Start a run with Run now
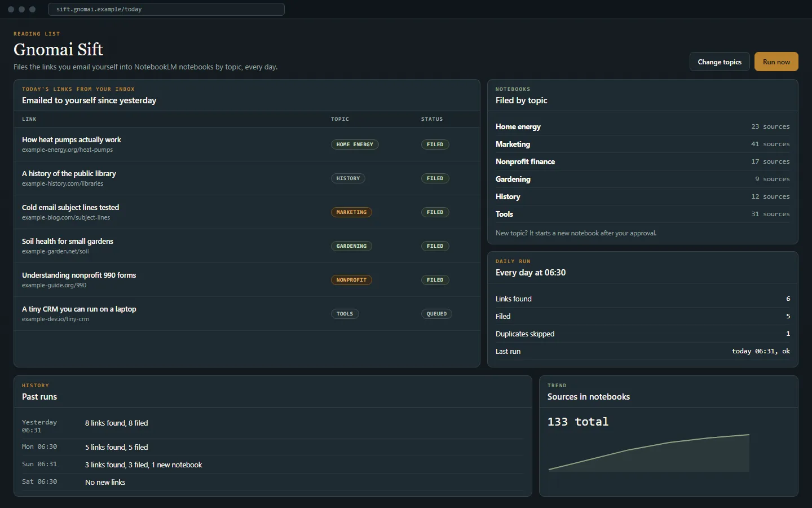Image resolution: width=812 pixels, height=508 pixels. coord(776,62)
